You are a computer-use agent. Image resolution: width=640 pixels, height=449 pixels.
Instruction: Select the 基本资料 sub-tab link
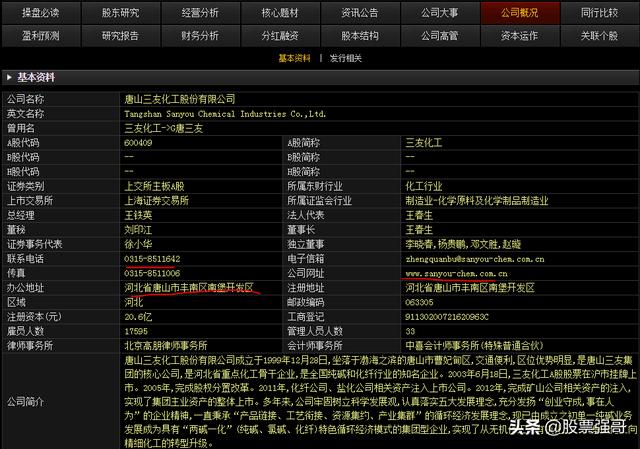(294, 58)
